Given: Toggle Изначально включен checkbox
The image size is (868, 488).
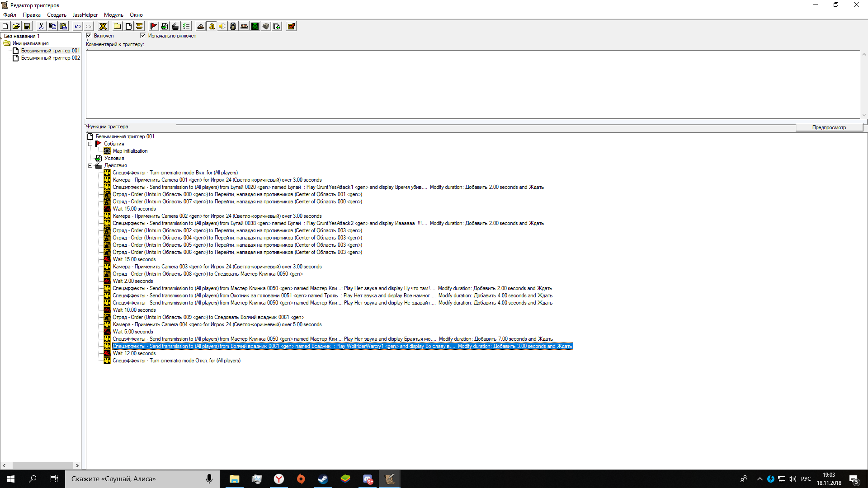Looking at the screenshot, I should (143, 35).
